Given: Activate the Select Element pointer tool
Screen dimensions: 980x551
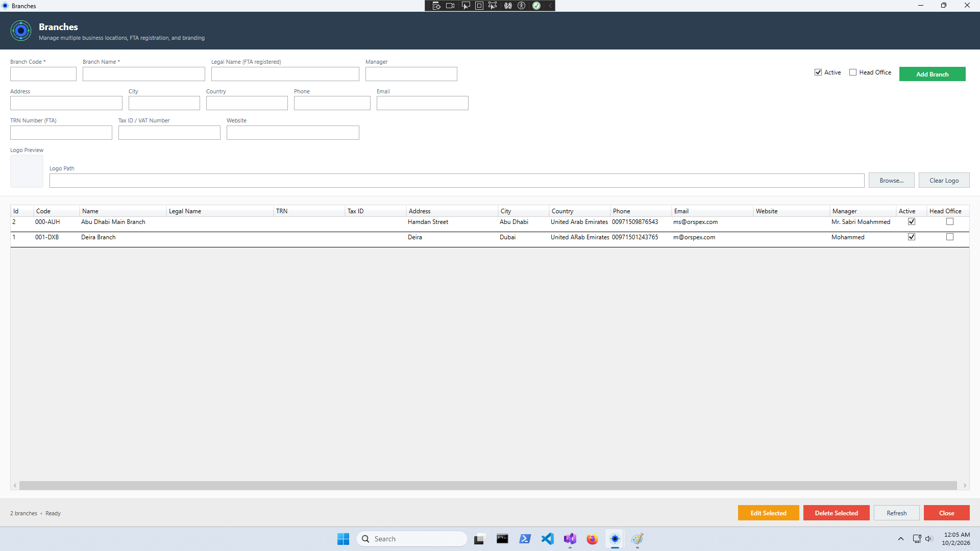Looking at the screenshot, I should click(465, 6).
